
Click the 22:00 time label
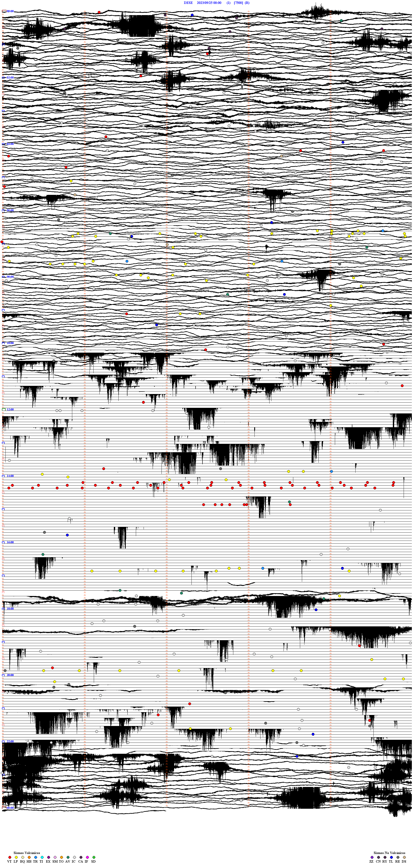(10, 741)
